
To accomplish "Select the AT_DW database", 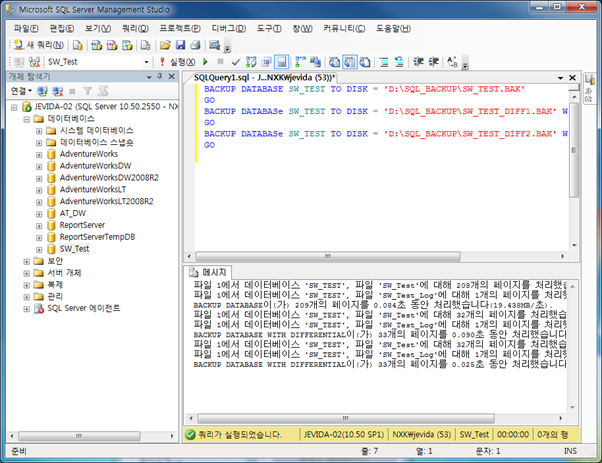I will pos(73,213).
